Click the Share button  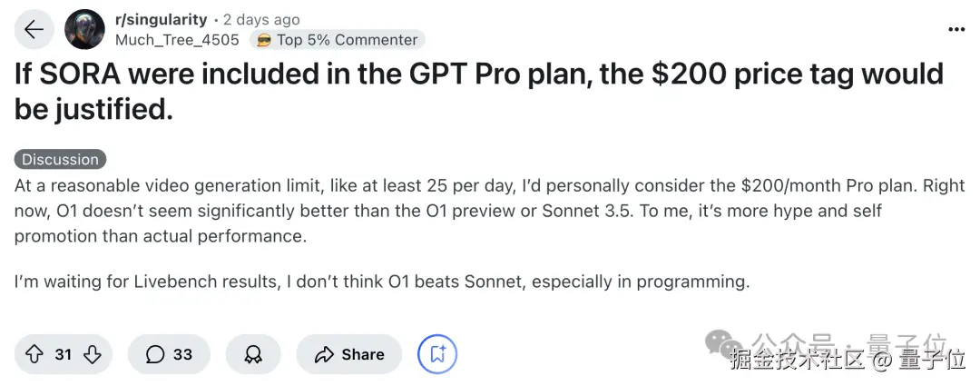coord(349,354)
